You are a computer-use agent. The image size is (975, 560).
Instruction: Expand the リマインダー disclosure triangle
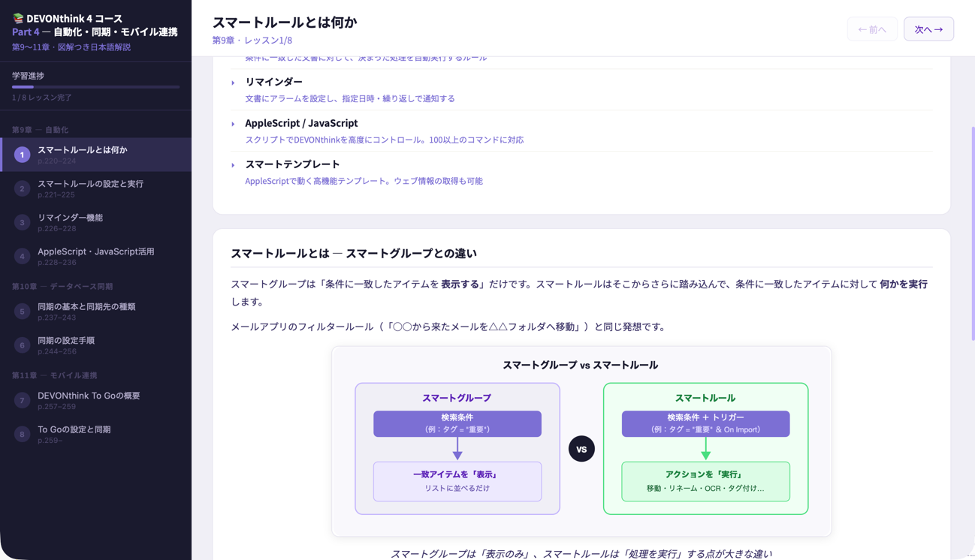click(233, 83)
